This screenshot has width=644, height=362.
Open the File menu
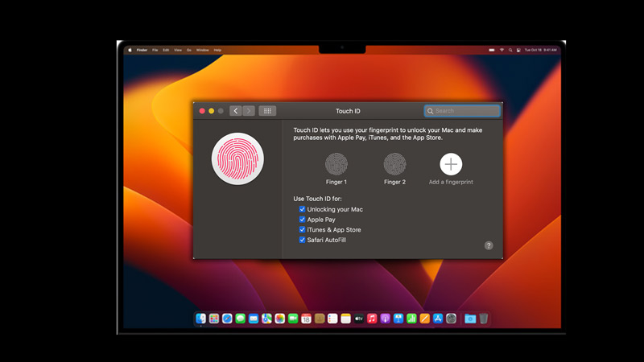click(x=155, y=50)
